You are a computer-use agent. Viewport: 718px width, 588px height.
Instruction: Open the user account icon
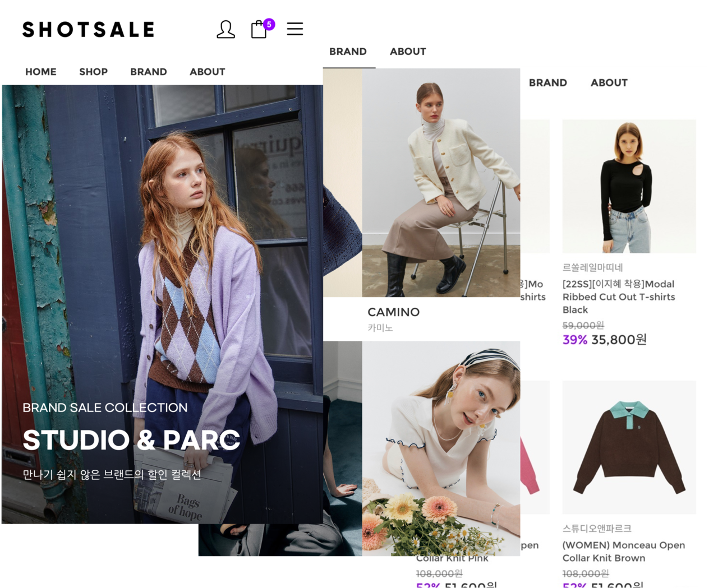tap(225, 29)
